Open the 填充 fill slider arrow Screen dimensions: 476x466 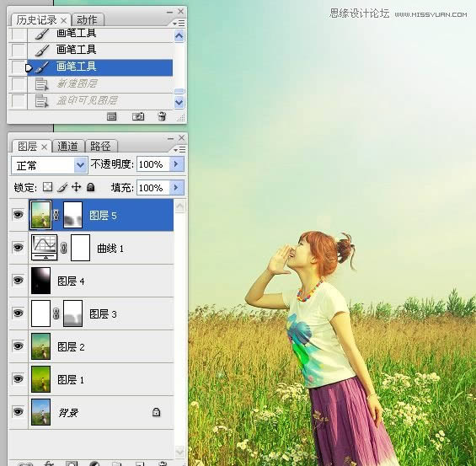(176, 188)
